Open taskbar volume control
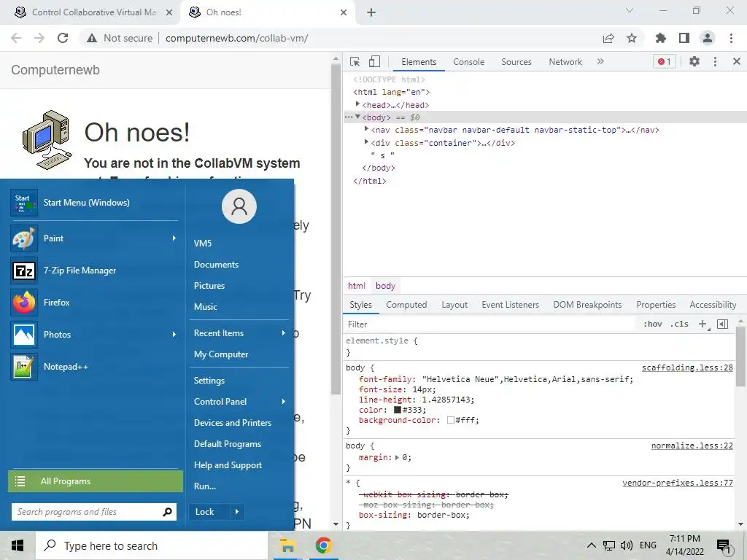This screenshot has width=747, height=560. tap(627, 545)
